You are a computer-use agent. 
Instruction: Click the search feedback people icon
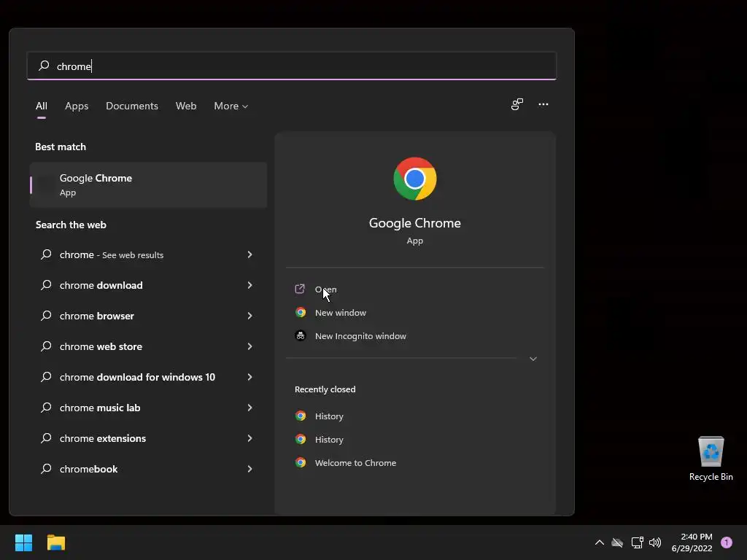pos(517,104)
